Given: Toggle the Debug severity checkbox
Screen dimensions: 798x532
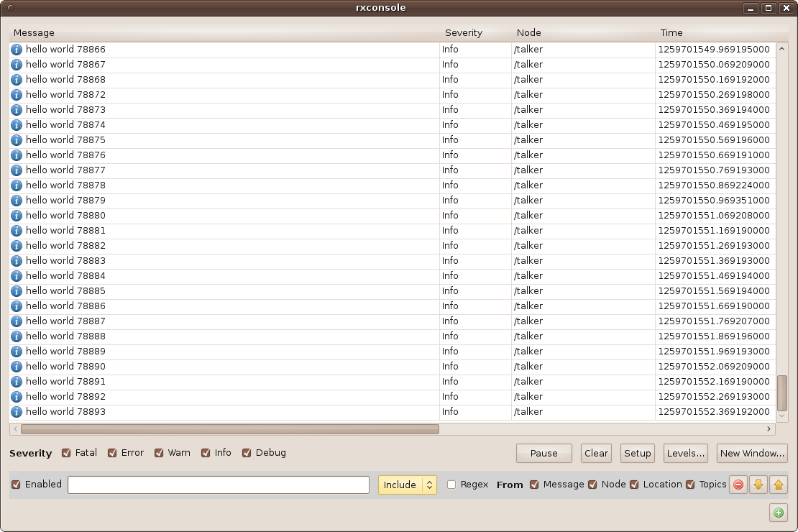Looking at the screenshot, I should point(247,453).
